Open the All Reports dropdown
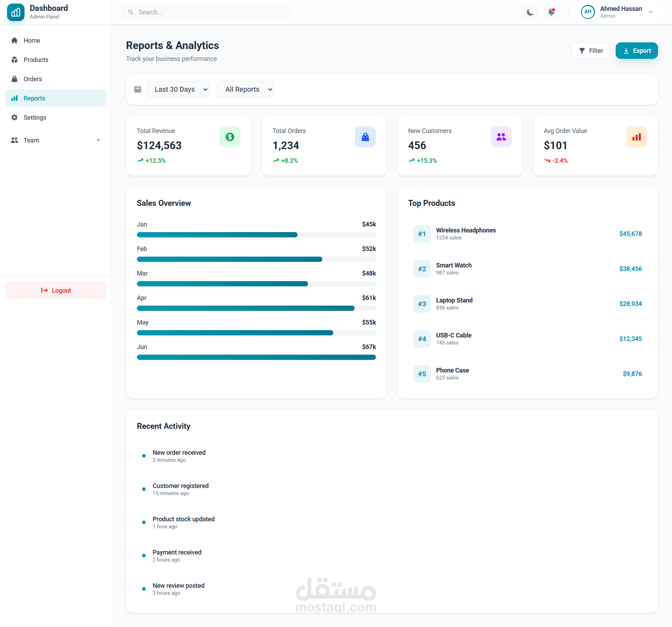672x627 pixels. tap(245, 89)
